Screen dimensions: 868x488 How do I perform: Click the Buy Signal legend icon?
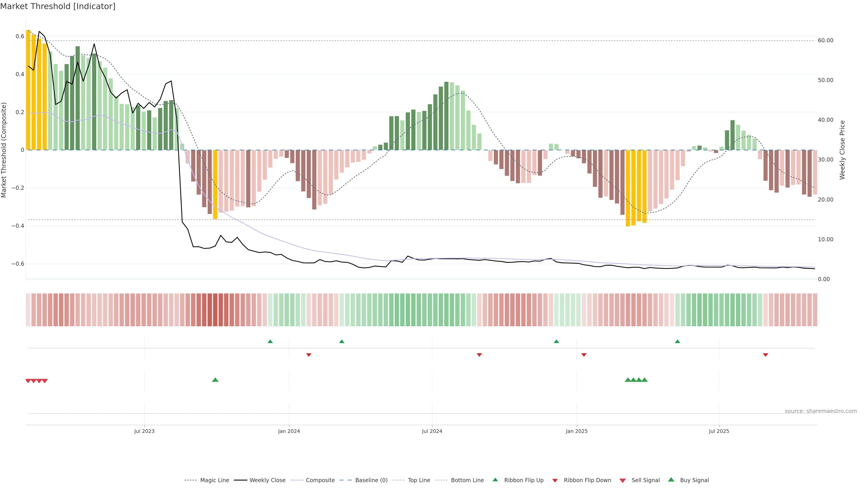point(671,480)
